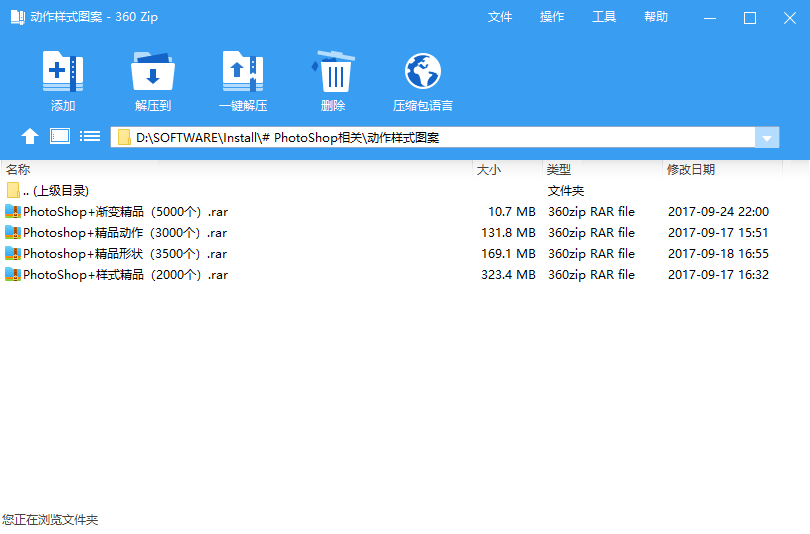Switch to the large icon view mode
Screen dimensions: 810x534
60,137
